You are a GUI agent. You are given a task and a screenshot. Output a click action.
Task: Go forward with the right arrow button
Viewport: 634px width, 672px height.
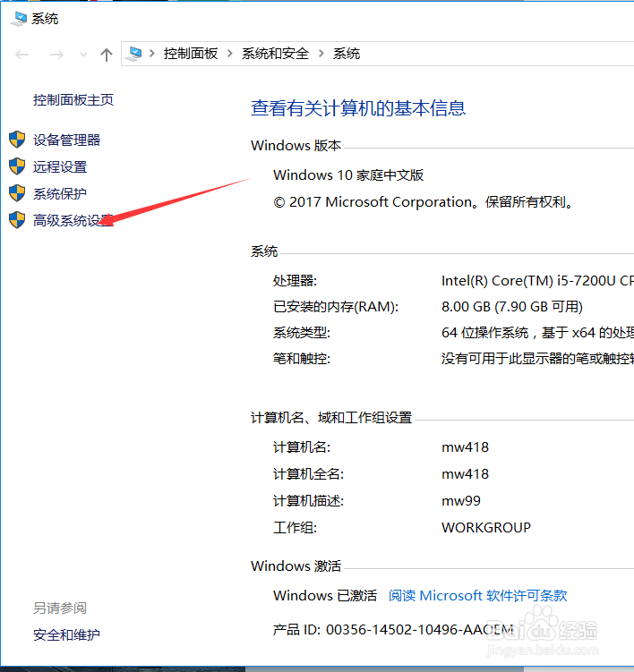point(56,55)
